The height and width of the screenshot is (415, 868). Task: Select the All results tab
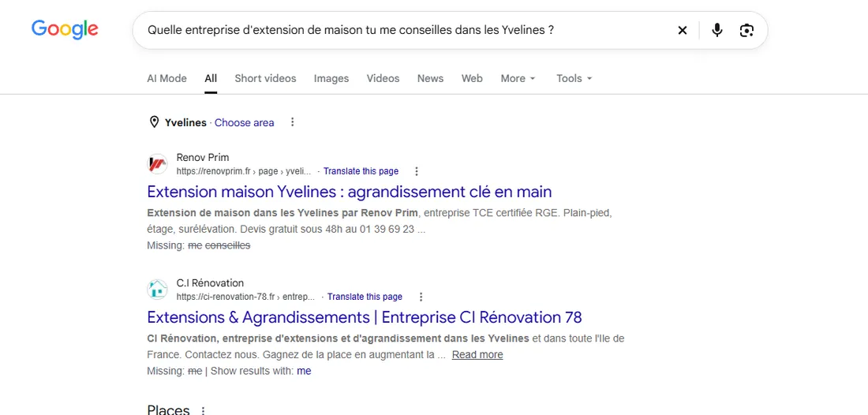coord(211,79)
